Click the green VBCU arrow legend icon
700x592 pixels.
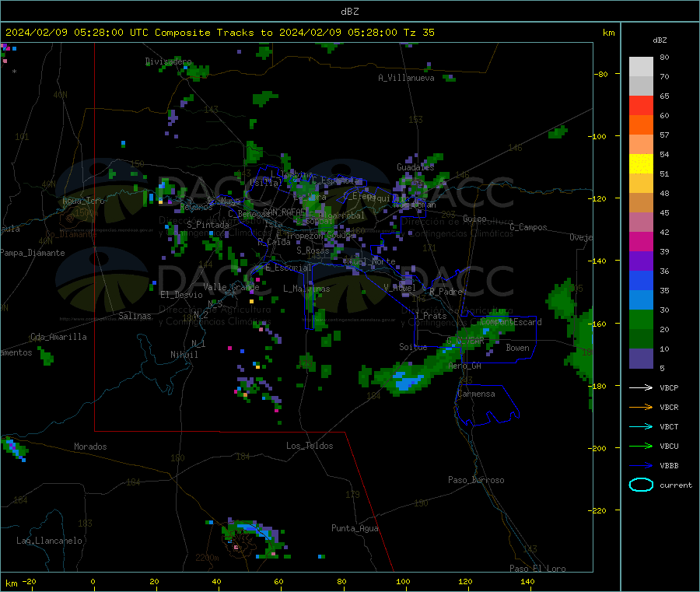click(641, 446)
